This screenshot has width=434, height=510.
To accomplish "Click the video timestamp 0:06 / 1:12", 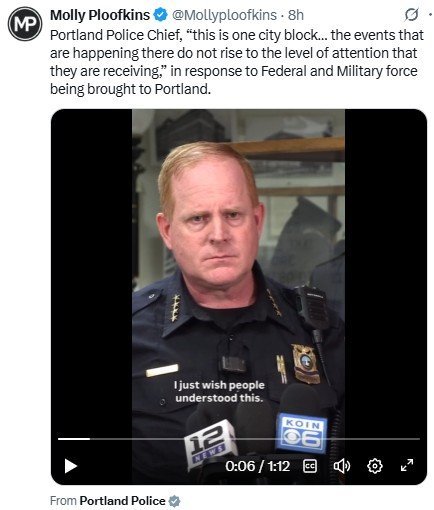I will (257, 466).
